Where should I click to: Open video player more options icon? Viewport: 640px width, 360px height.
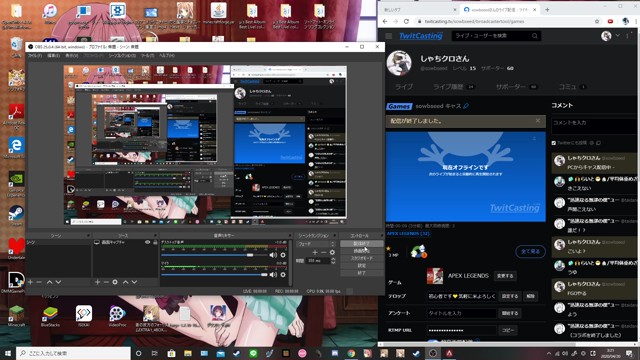coord(534,139)
